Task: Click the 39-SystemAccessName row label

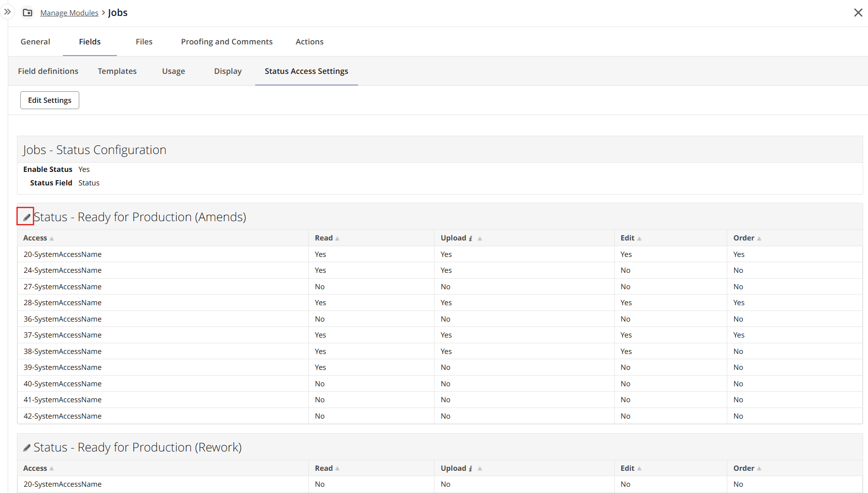Action: pyautogui.click(x=62, y=367)
